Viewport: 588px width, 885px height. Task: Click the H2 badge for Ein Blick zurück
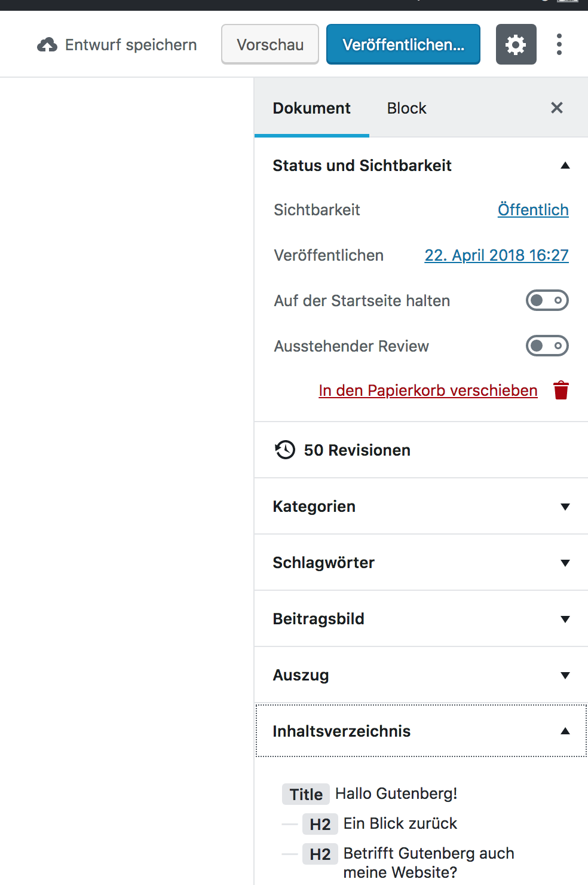(x=320, y=823)
